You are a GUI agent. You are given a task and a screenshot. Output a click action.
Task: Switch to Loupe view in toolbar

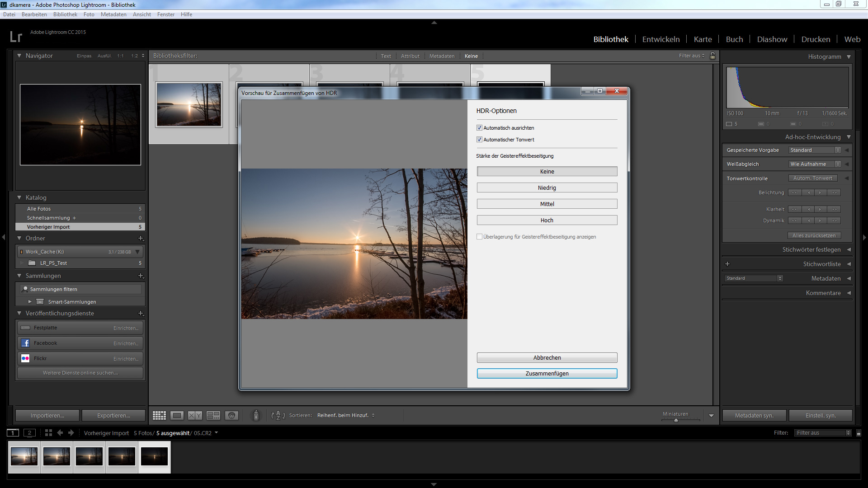pos(177,415)
